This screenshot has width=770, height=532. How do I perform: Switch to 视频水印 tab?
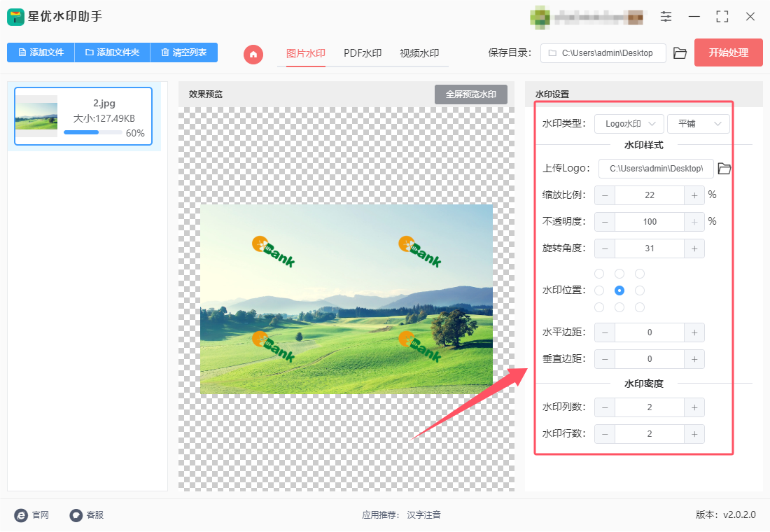(x=419, y=53)
